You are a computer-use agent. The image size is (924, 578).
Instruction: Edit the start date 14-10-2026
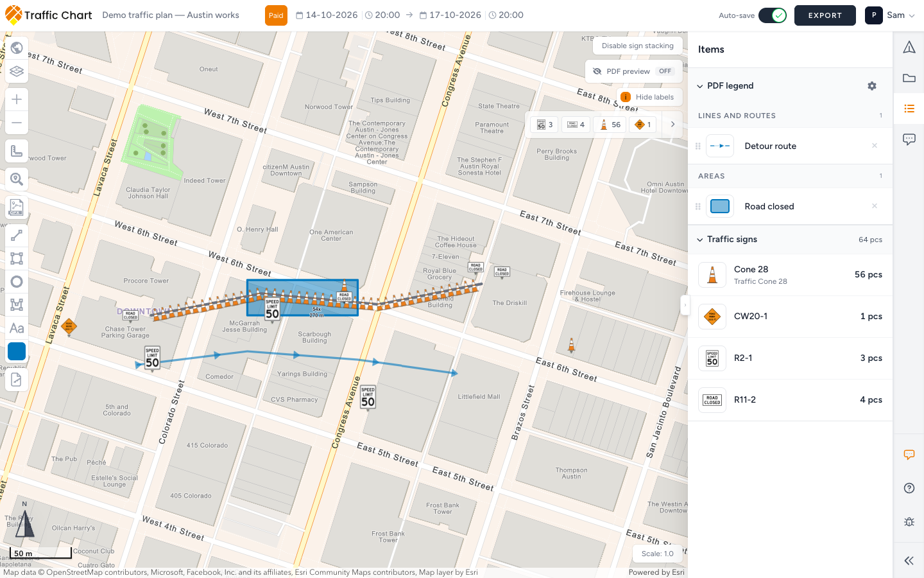[327, 15]
